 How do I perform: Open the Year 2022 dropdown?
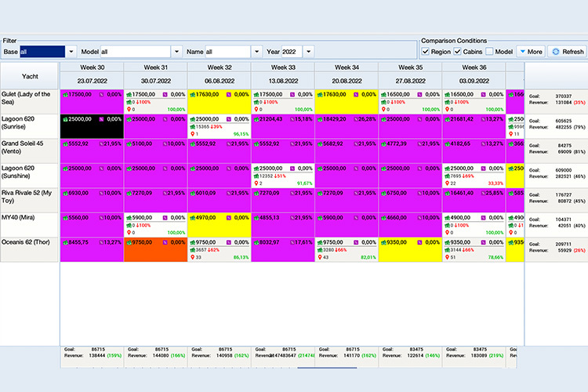308,52
